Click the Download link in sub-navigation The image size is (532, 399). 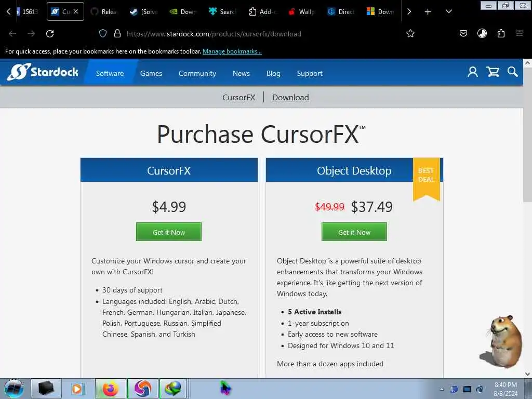[290, 97]
